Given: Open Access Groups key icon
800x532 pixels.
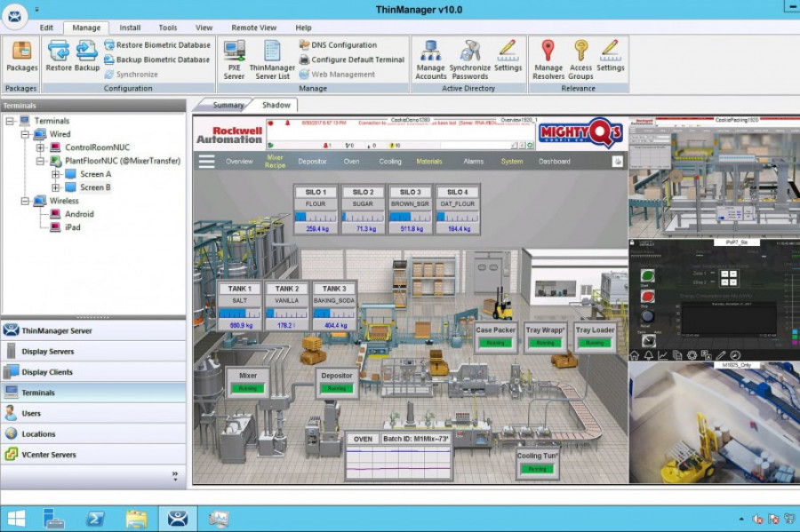Looking at the screenshot, I should coord(580,60).
